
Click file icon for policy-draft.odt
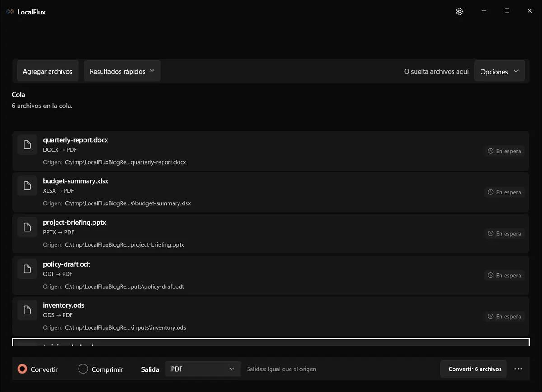pyautogui.click(x=27, y=269)
